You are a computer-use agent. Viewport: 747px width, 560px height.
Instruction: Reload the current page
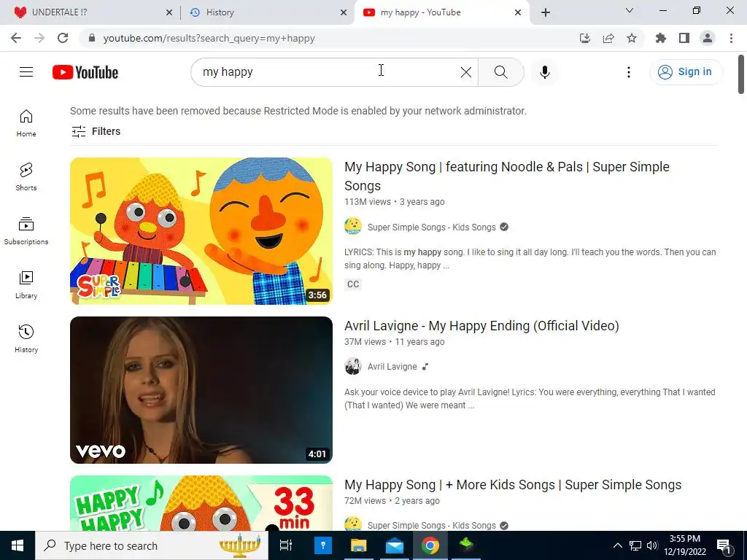tap(63, 38)
